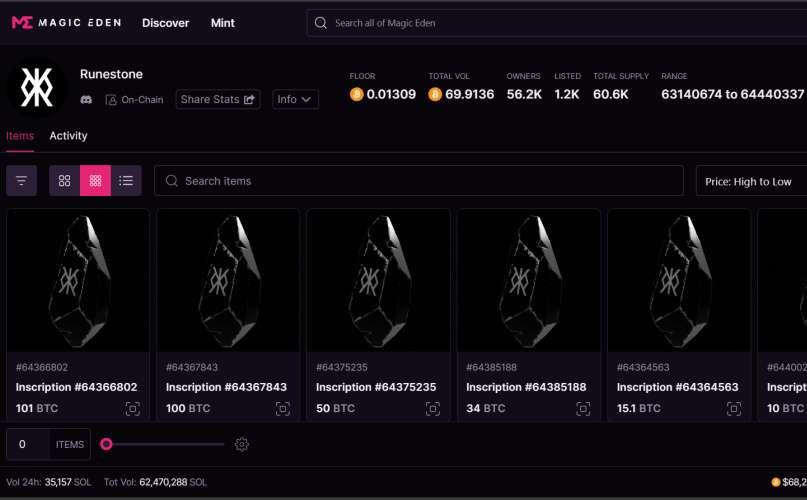Click the 100 BTC price
Screen dimensions: 807x500
pos(188,408)
